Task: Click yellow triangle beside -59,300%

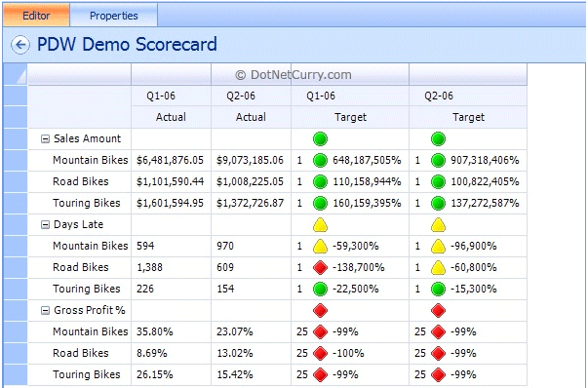Action: tap(320, 247)
